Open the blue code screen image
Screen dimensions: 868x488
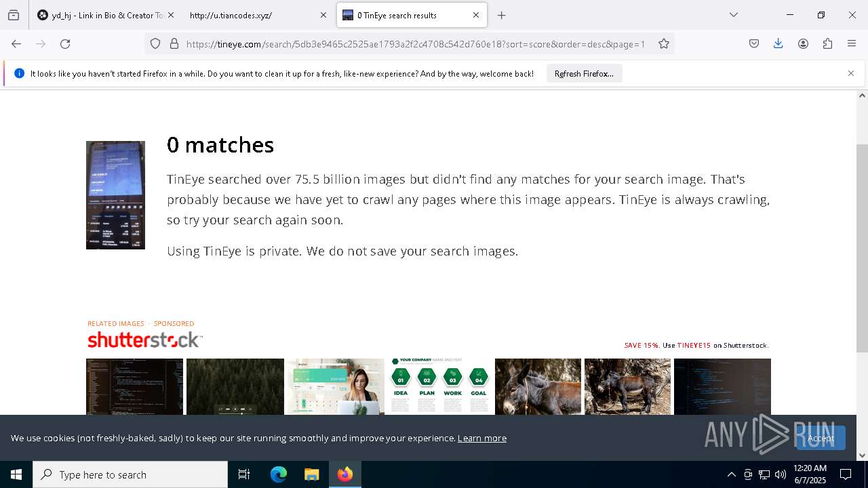[x=722, y=386]
